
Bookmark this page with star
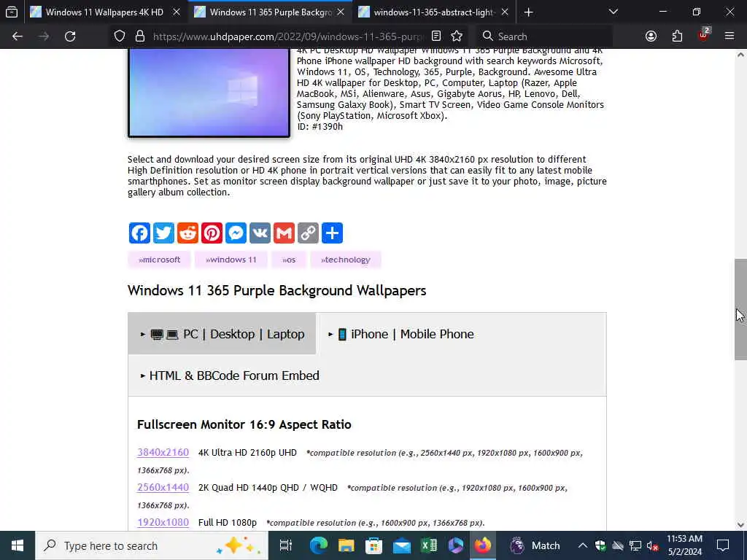click(457, 36)
